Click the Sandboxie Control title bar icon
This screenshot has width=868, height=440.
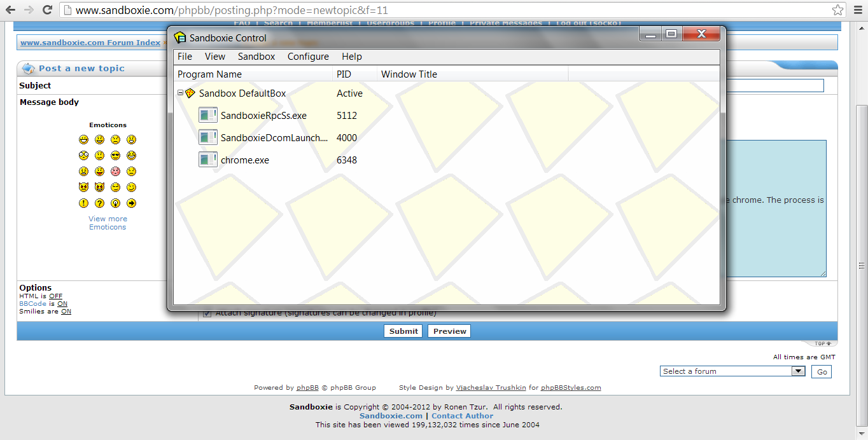[x=180, y=38]
